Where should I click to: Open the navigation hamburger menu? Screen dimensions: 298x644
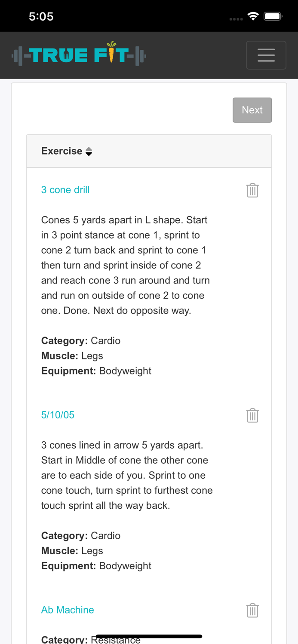tap(266, 55)
